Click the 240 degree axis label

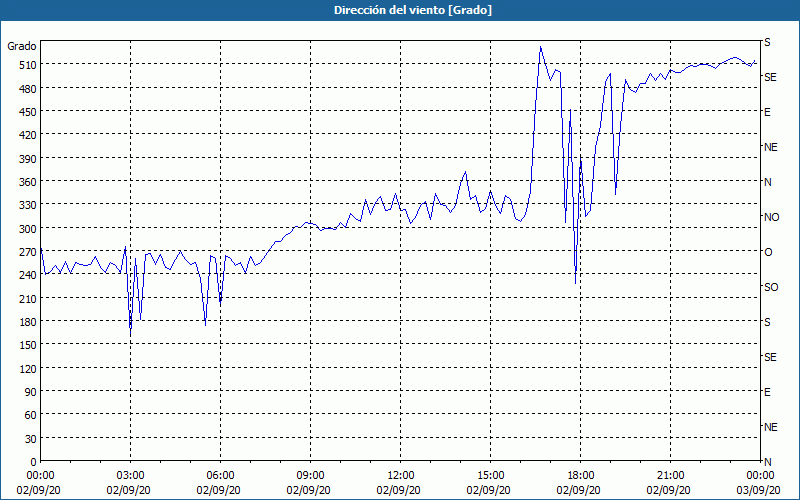29,275
